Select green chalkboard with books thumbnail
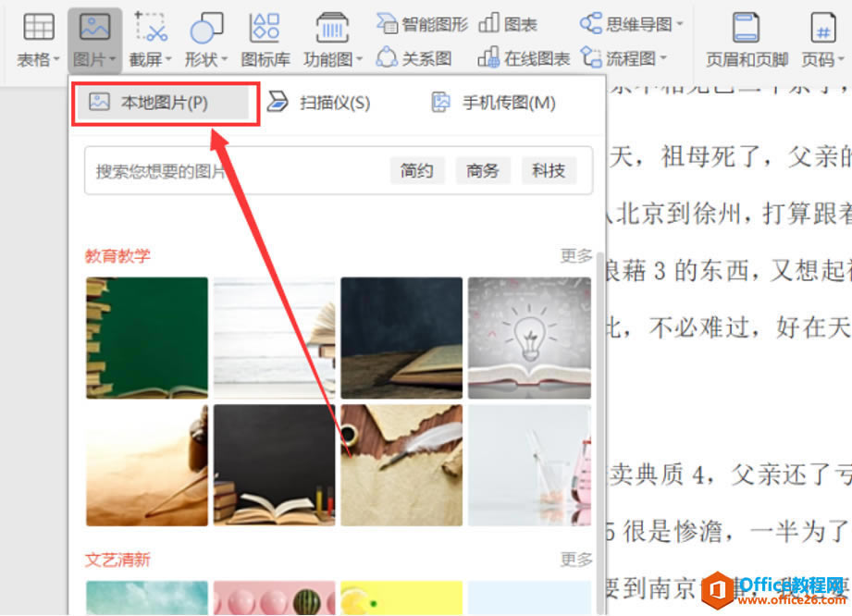Viewport: 852px width, 616px height. (147, 338)
